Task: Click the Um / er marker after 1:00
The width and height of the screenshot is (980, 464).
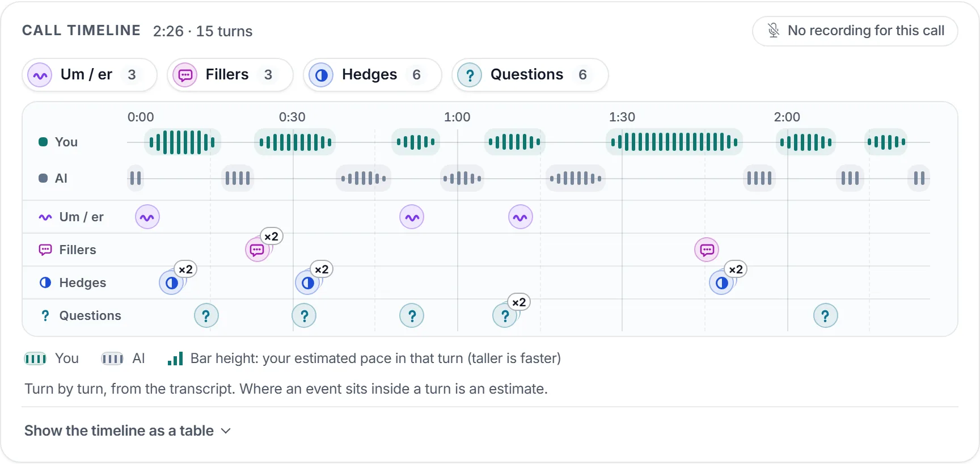Action: pyautogui.click(x=521, y=217)
